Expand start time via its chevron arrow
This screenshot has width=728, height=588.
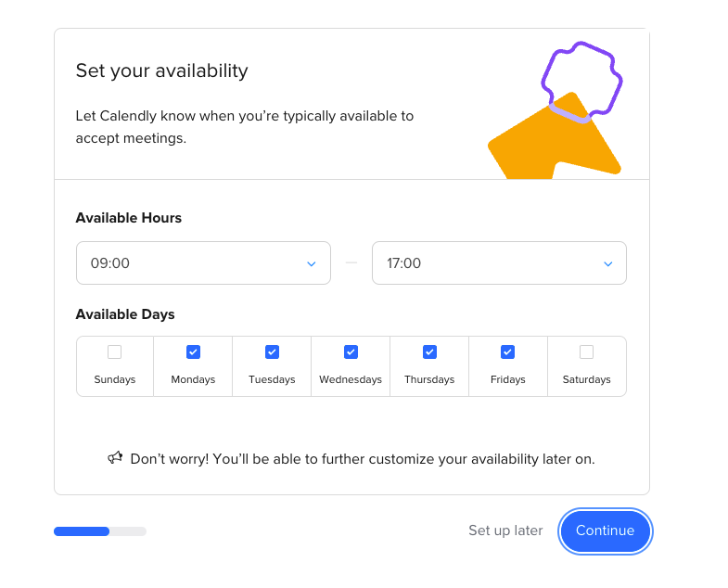[312, 263]
